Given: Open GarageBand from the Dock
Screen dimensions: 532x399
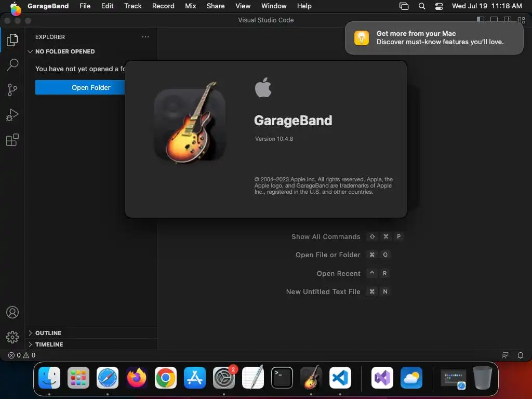Looking at the screenshot, I should coord(311,377).
